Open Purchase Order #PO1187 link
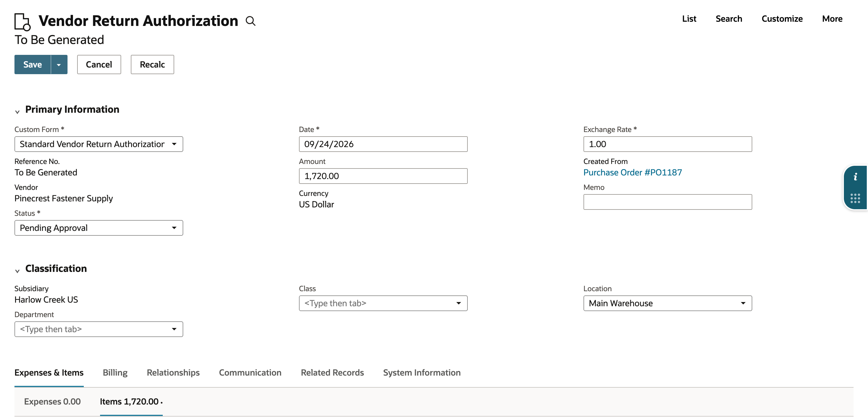This screenshot has width=868, height=419. [x=633, y=172]
